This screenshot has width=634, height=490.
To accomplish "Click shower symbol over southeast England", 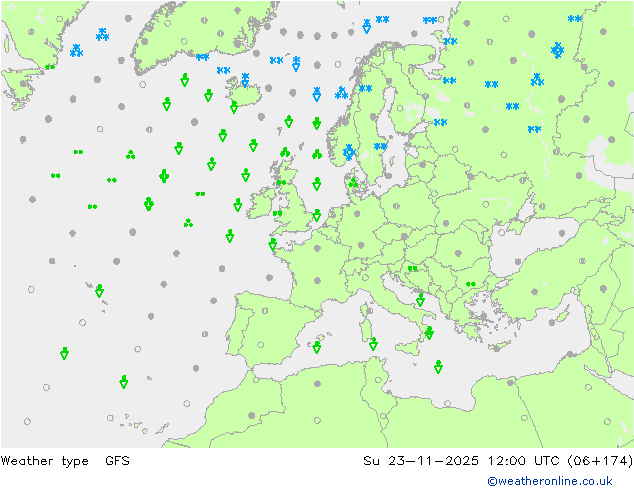I will click(317, 215).
